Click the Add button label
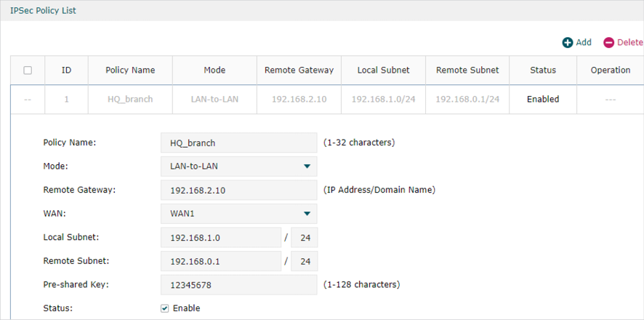The width and height of the screenshot is (644, 320). click(x=584, y=42)
